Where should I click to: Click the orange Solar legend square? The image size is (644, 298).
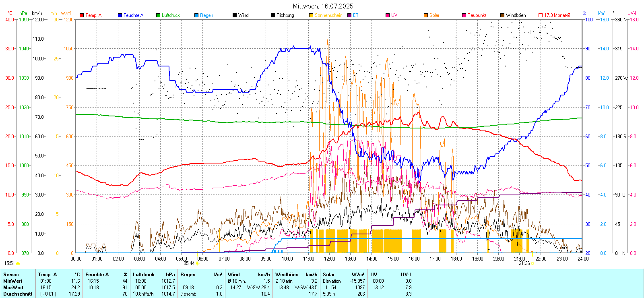point(426,15)
